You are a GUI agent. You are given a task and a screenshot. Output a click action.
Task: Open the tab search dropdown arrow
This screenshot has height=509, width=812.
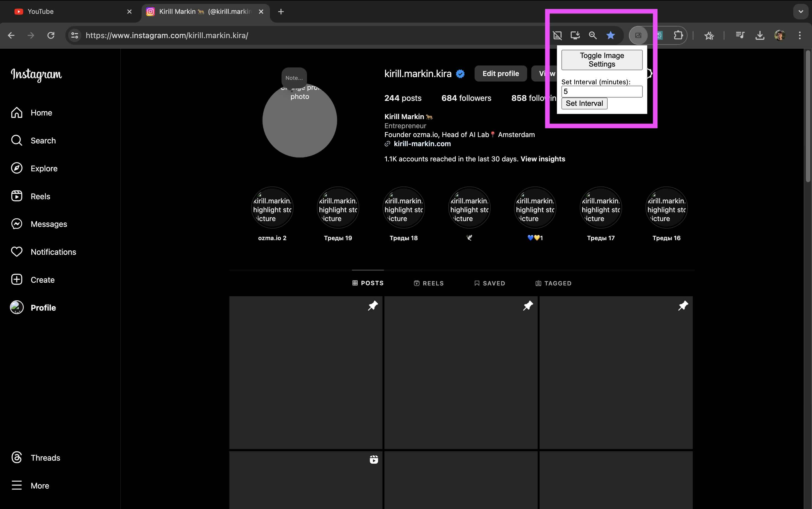pos(801,11)
